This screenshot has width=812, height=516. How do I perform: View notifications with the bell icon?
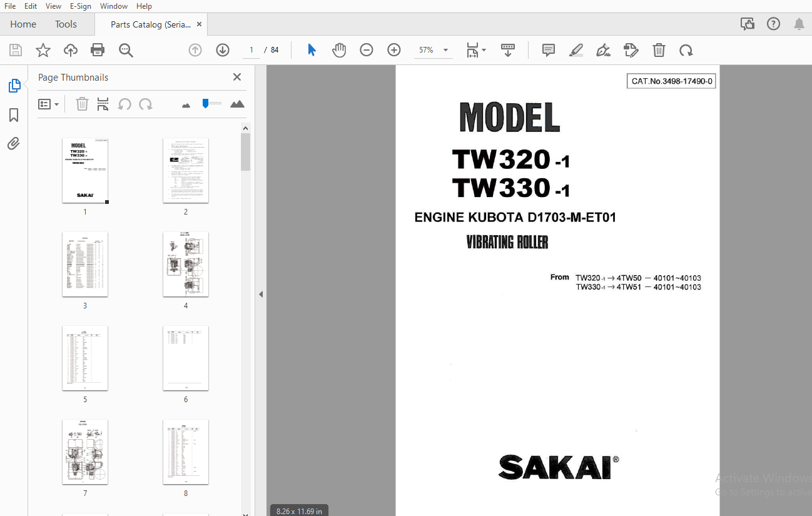tap(799, 24)
